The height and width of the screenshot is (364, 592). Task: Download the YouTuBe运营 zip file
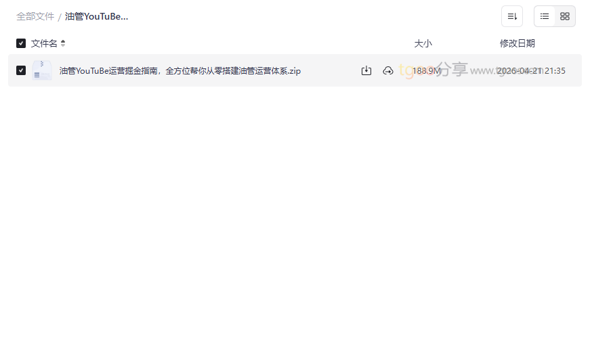click(366, 70)
